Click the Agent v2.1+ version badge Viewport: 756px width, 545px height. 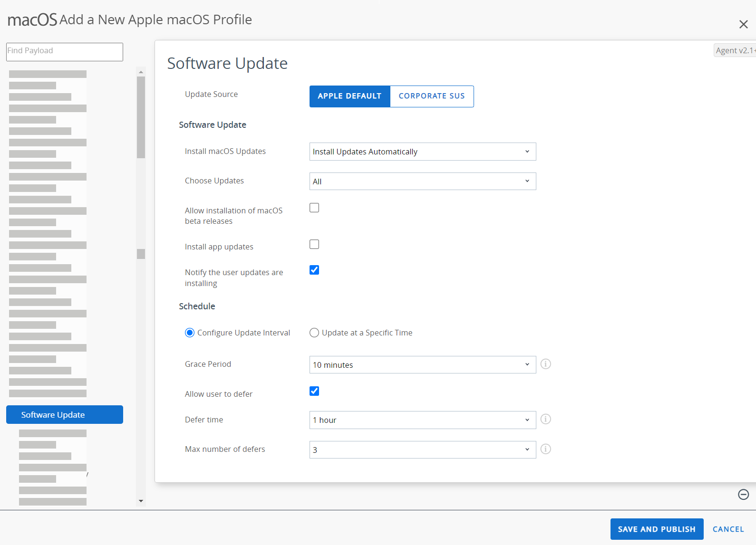pyautogui.click(x=735, y=50)
